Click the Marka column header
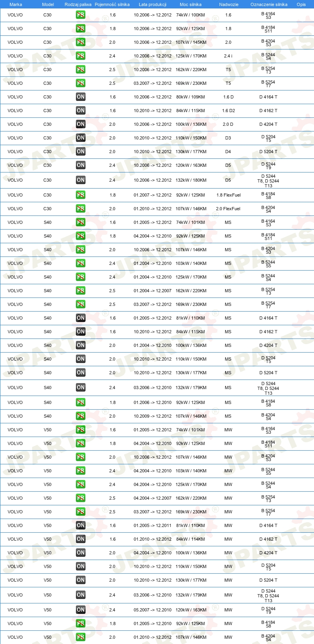The width and height of the screenshot is (314, 644). click(x=16, y=4)
